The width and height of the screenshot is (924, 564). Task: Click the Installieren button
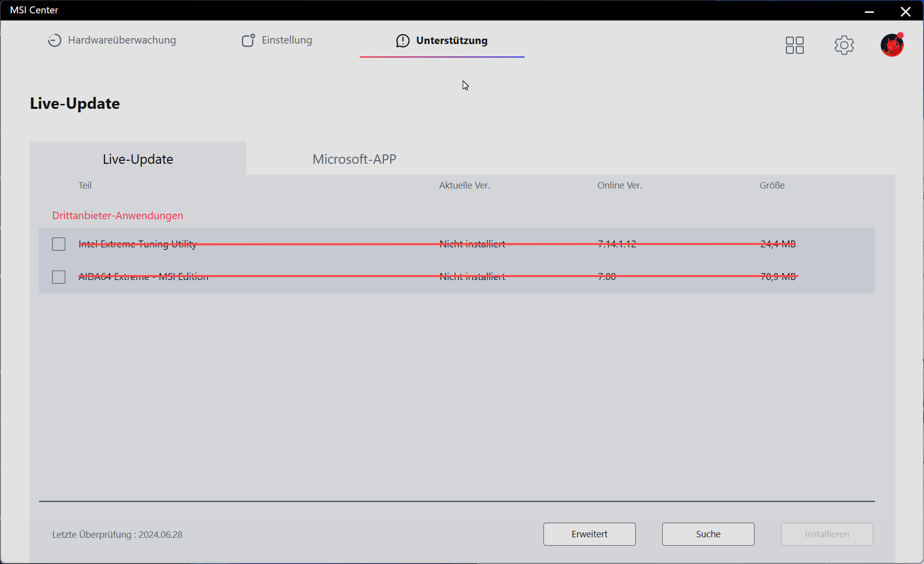click(x=827, y=534)
